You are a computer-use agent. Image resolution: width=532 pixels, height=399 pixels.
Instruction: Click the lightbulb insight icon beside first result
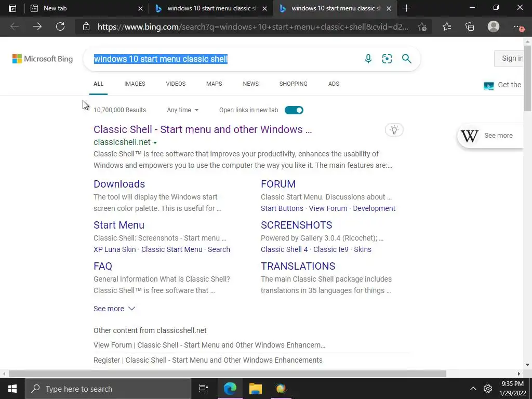pyautogui.click(x=394, y=129)
